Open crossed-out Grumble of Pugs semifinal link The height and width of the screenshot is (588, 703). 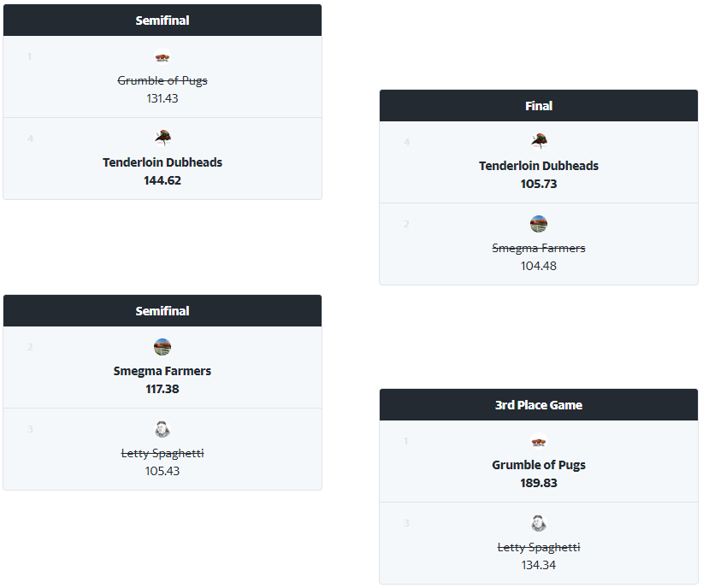(162, 80)
